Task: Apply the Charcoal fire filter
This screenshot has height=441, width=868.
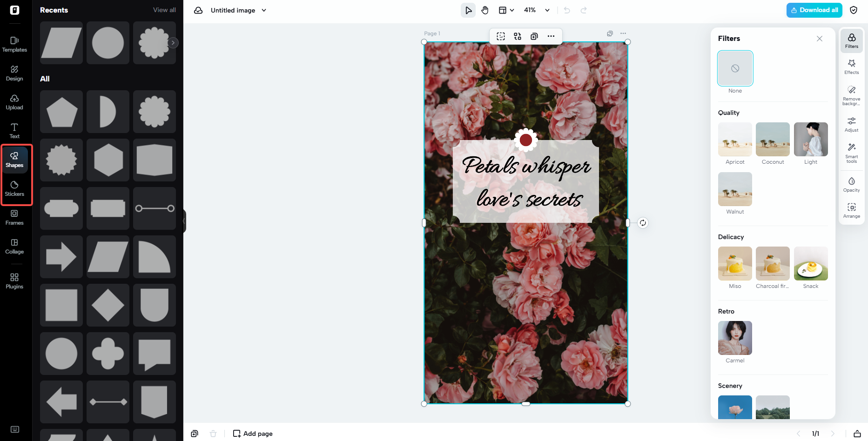Action: pos(773,263)
